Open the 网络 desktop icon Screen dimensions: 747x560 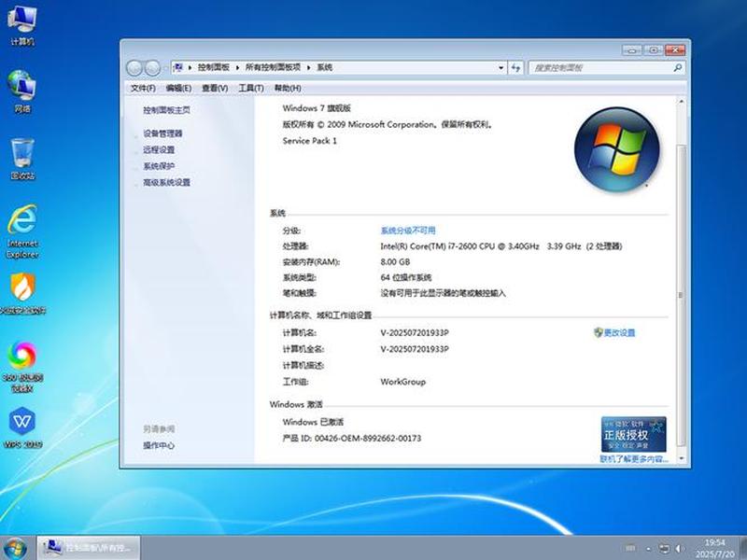[21, 91]
